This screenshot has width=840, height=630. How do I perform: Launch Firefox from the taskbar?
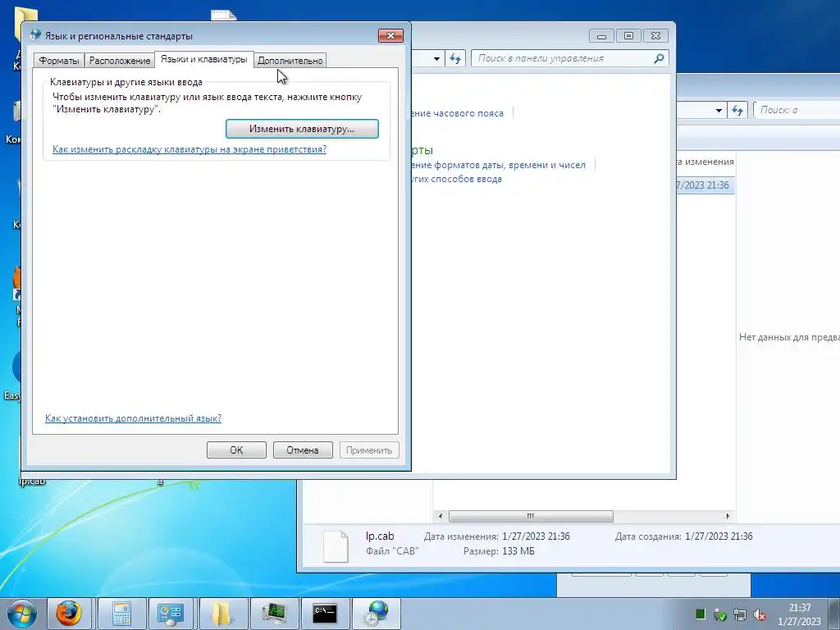[69, 614]
